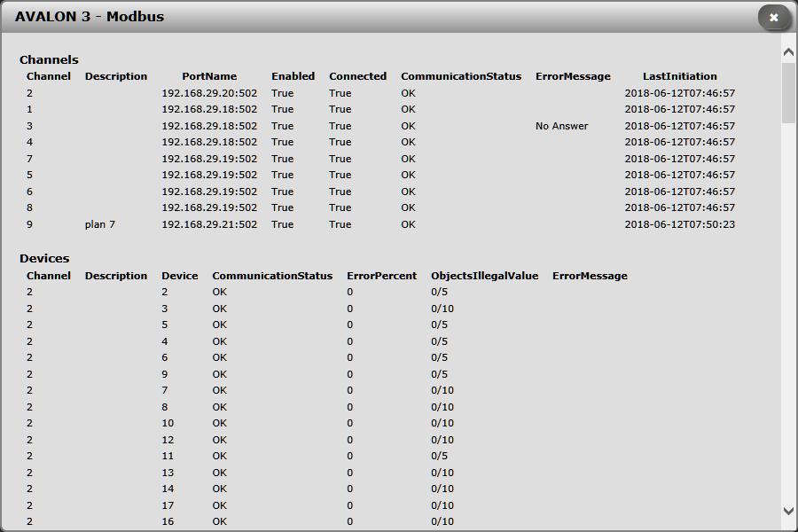798x532 pixels.
Task: Click the scrollbar down arrow
Action: tap(788, 511)
